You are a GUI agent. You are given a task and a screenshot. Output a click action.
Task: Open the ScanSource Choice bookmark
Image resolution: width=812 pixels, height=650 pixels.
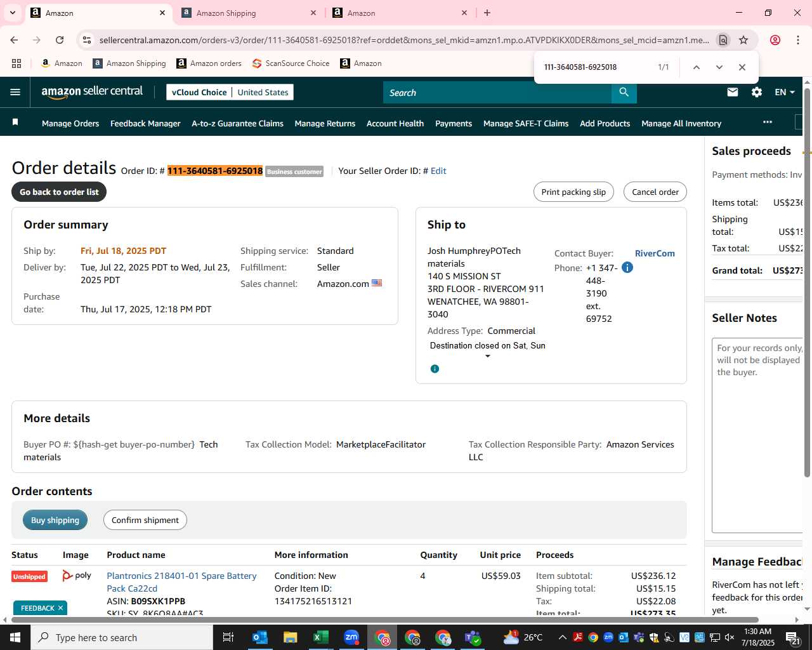click(x=291, y=63)
